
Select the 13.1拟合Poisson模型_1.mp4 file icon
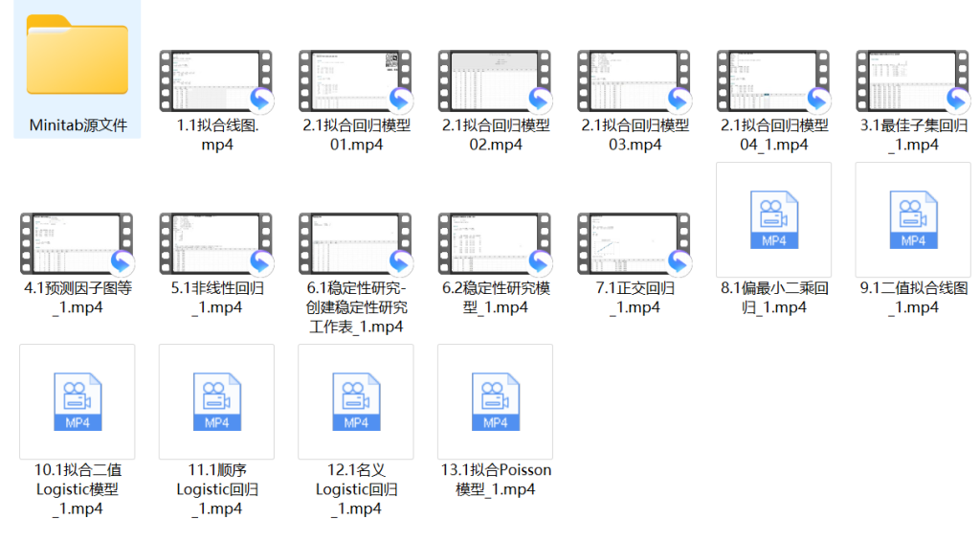[495, 402]
